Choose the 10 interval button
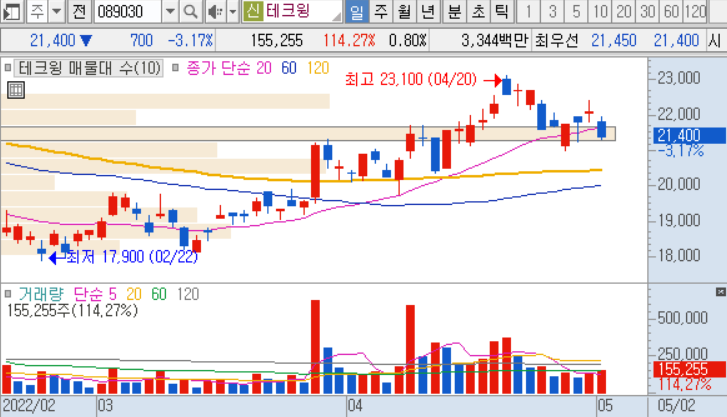 pyautogui.click(x=600, y=11)
